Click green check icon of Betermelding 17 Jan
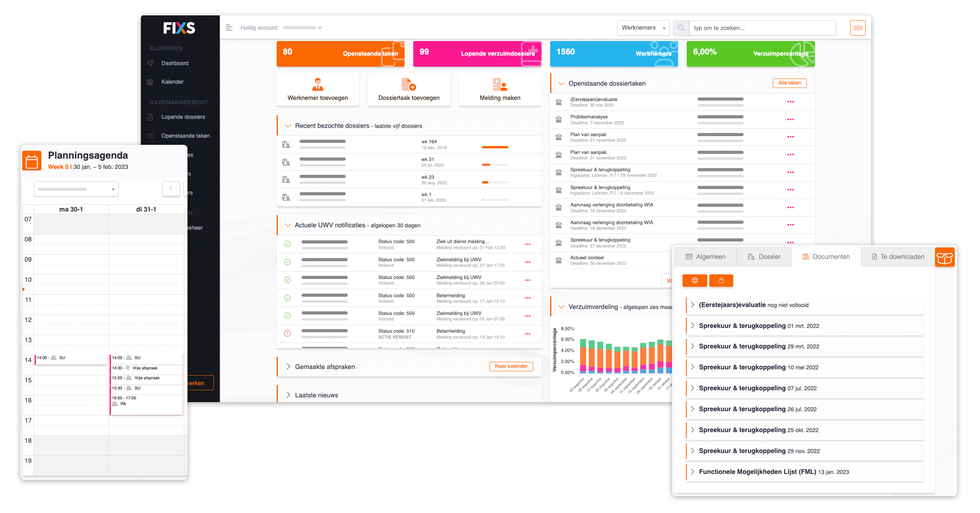The width and height of the screenshot is (980, 513). click(x=287, y=298)
